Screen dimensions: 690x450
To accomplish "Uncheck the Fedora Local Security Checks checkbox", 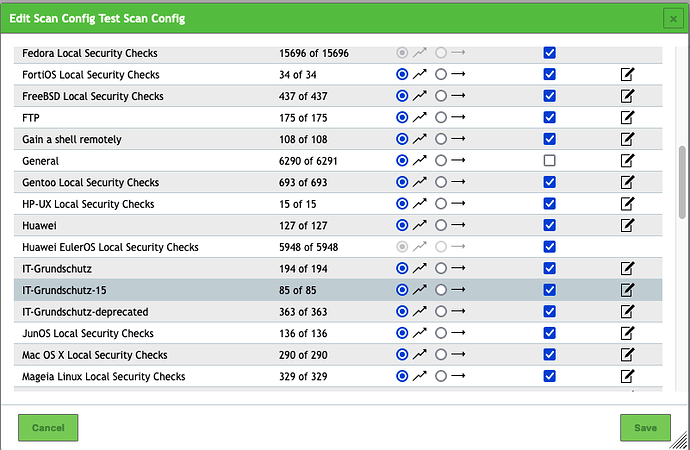I will (549, 53).
